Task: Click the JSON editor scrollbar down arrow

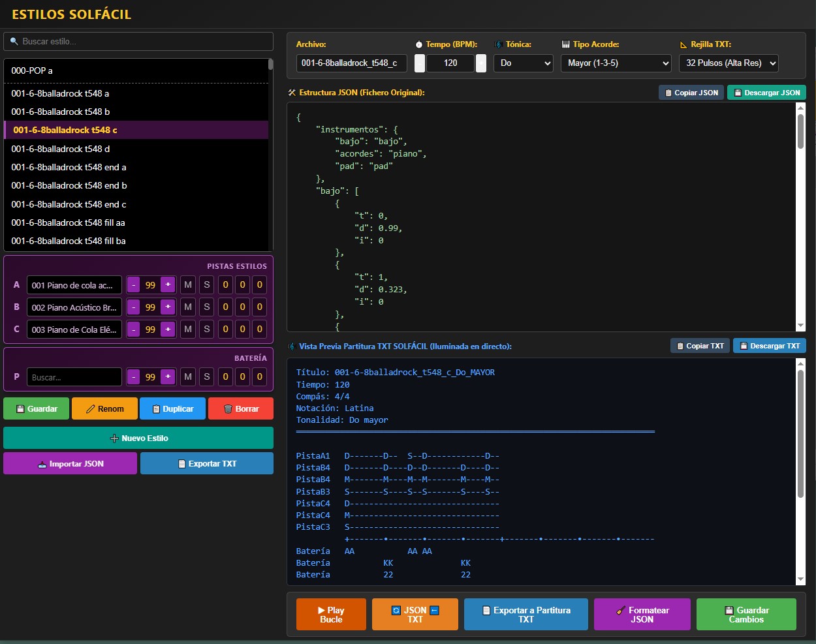Action: point(801,326)
